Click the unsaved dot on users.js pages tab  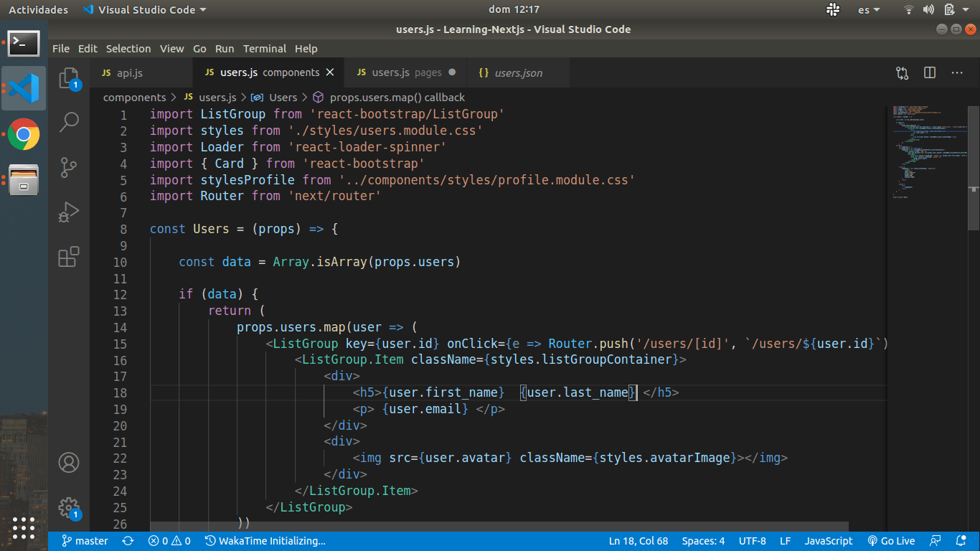(x=452, y=72)
